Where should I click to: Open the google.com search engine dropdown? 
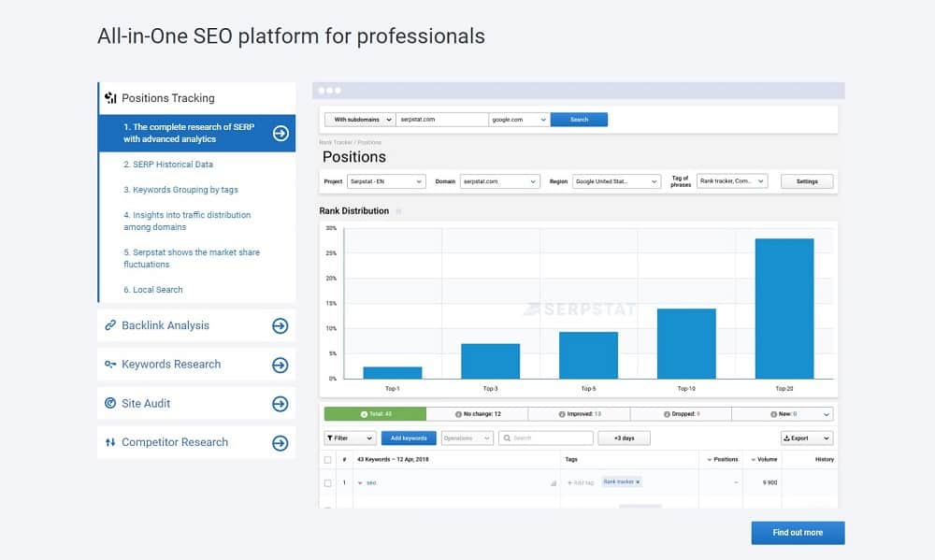click(x=519, y=120)
